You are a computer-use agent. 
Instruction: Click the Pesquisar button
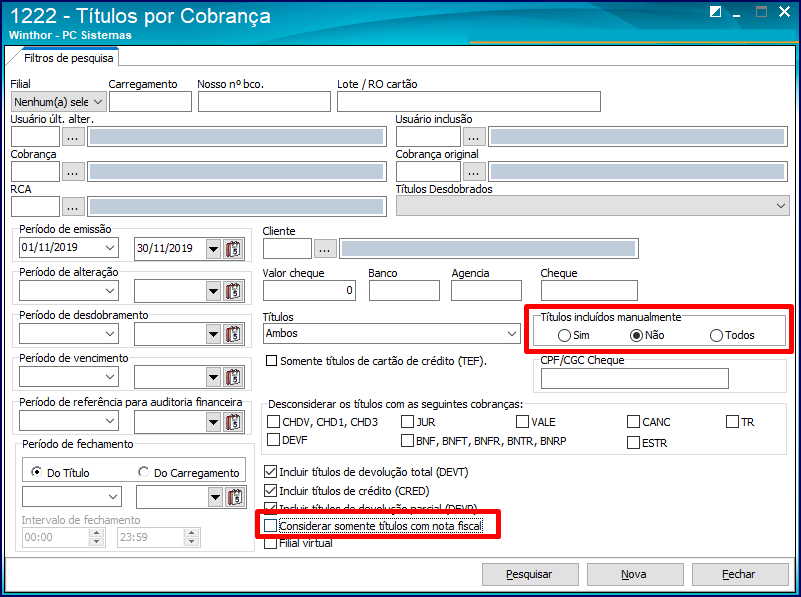click(x=530, y=575)
